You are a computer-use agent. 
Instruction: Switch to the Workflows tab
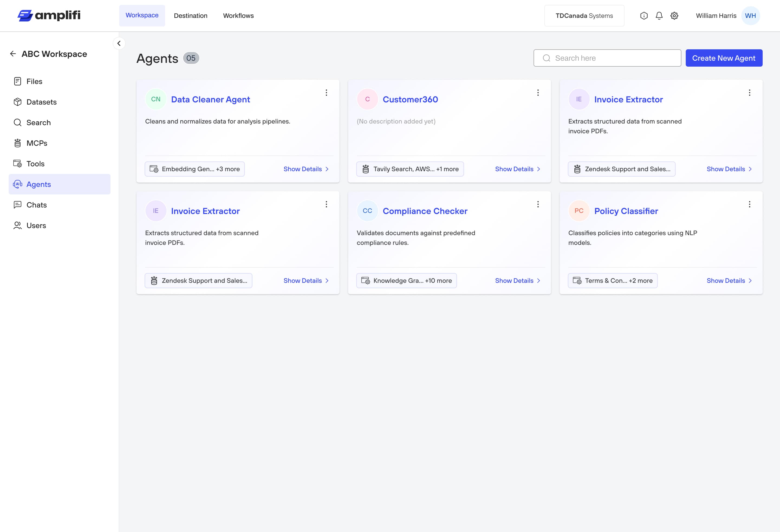(238, 16)
